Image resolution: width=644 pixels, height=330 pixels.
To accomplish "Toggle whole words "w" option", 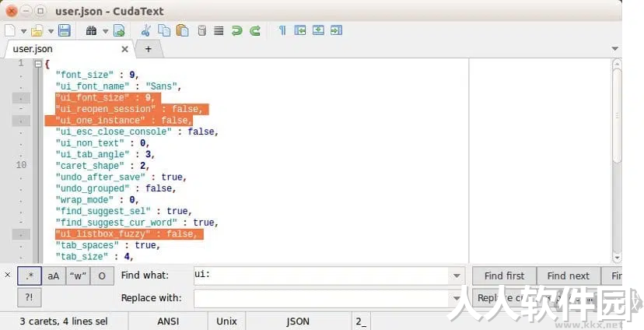I will coord(78,276).
